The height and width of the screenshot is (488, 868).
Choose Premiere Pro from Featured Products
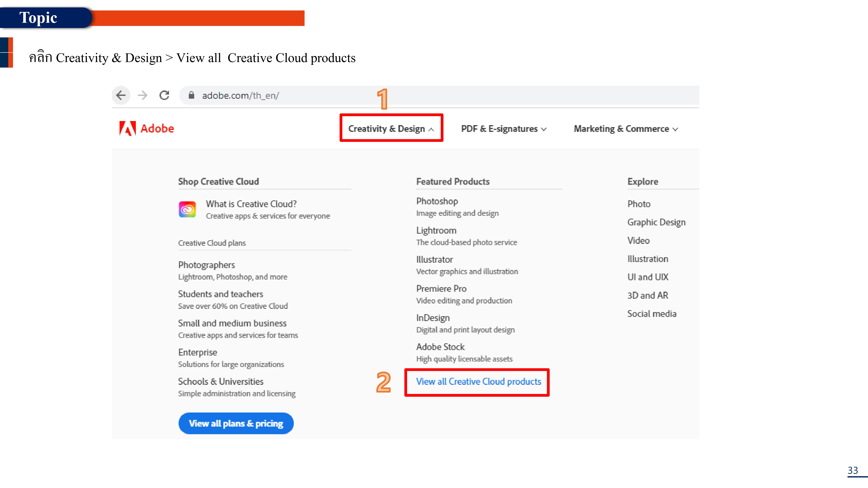pyautogui.click(x=441, y=289)
